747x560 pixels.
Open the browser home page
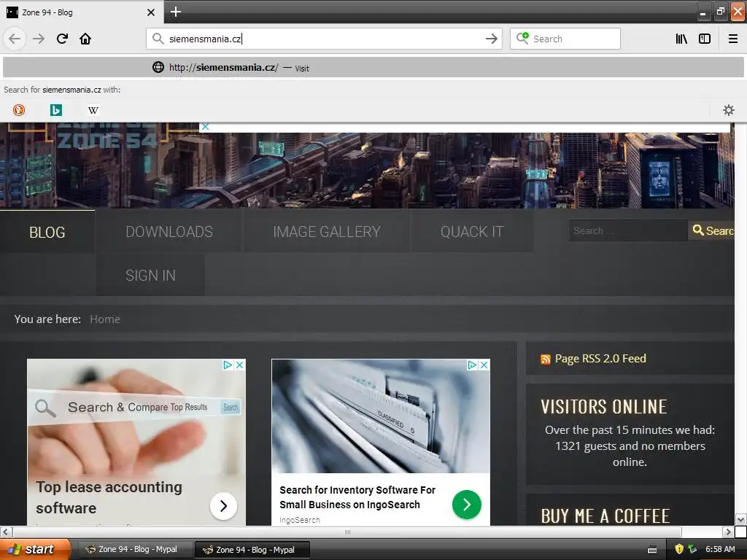[x=85, y=39]
